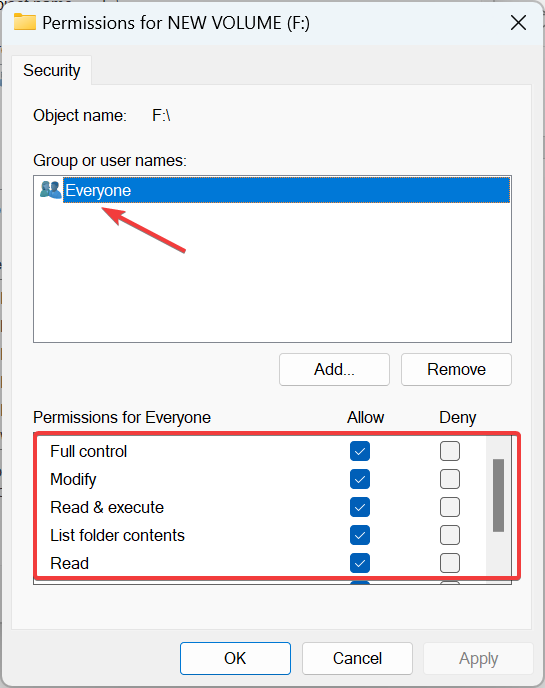The image size is (545, 688).
Task: Uncheck Allow for Read permission
Action: click(360, 563)
